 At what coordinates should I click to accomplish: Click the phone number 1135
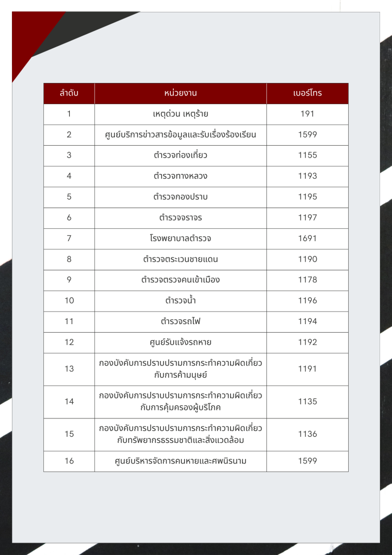coord(307,402)
